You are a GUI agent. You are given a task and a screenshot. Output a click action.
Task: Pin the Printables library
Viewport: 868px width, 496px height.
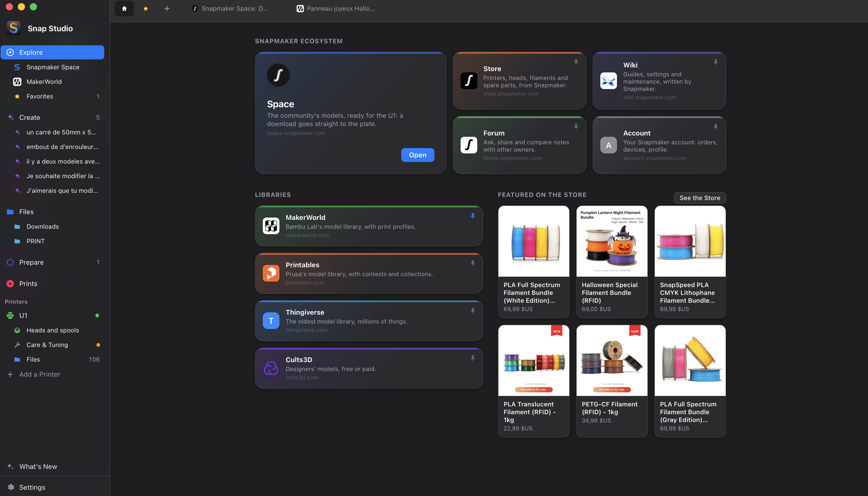click(473, 263)
